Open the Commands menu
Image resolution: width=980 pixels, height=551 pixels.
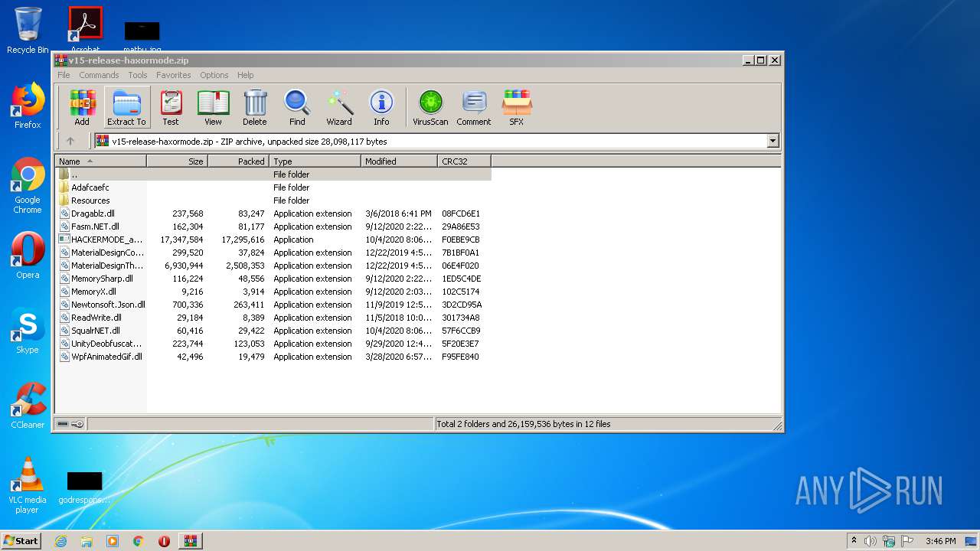pos(99,75)
